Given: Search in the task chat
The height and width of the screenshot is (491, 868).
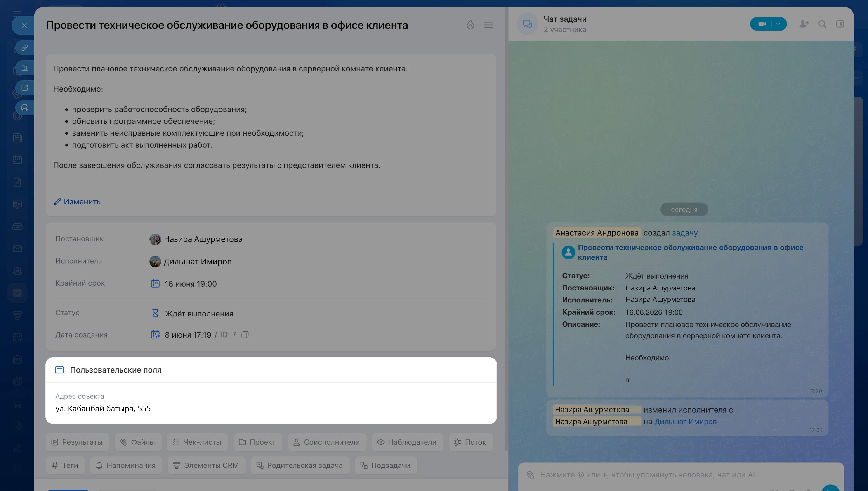Looking at the screenshot, I should pos(822,24).
